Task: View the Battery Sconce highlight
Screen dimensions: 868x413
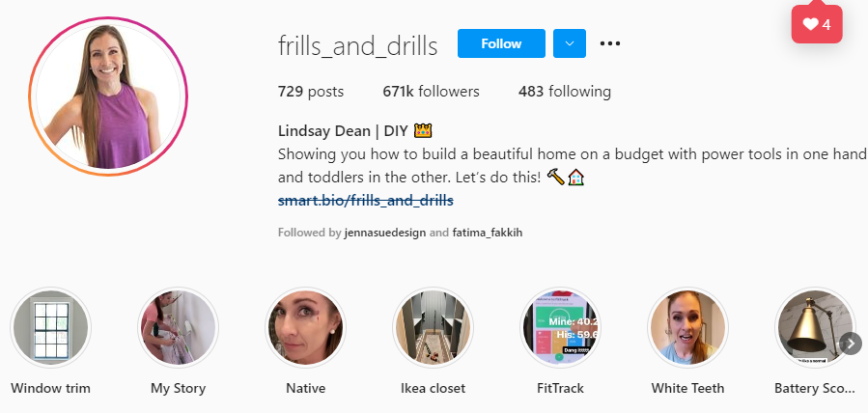Action: [x=815, y=327]
